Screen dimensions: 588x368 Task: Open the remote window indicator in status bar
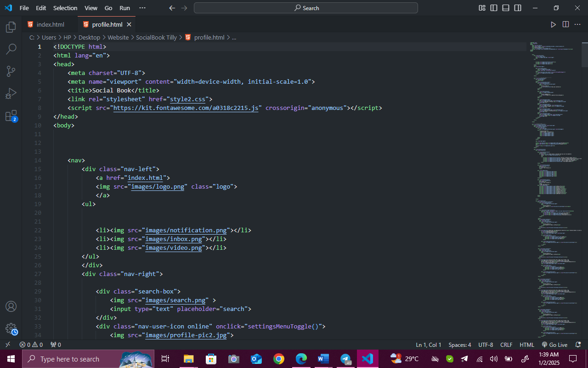pos(8,345)
